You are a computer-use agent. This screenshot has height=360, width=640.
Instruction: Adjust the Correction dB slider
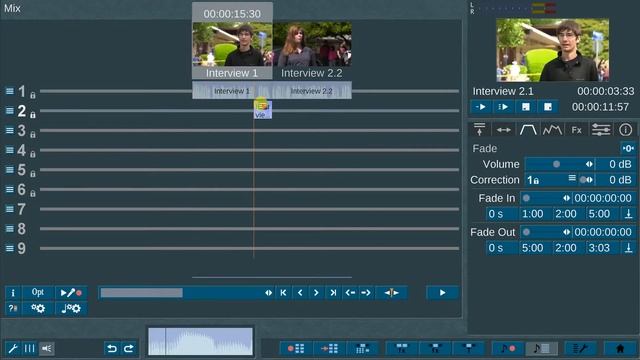tap(587, 180)
